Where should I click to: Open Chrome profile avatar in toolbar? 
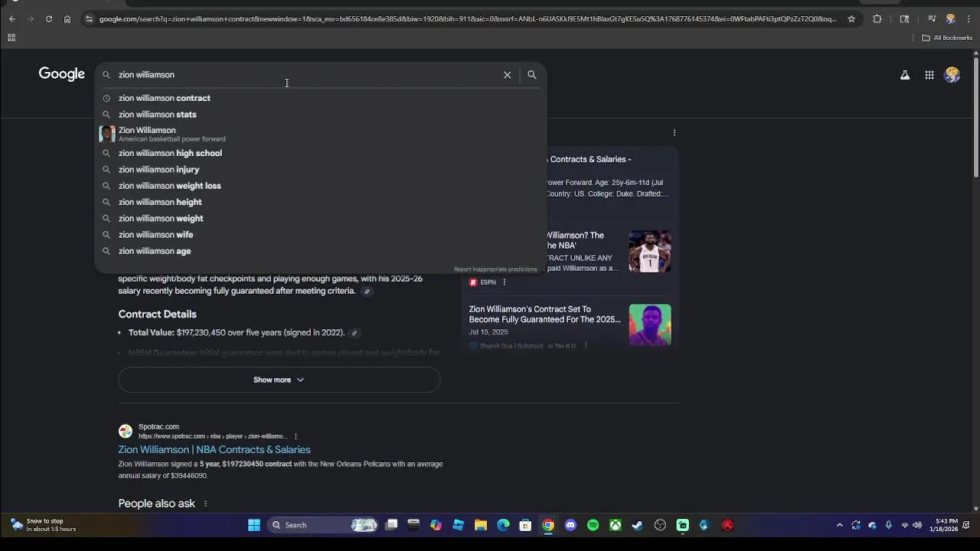[951, 19]
